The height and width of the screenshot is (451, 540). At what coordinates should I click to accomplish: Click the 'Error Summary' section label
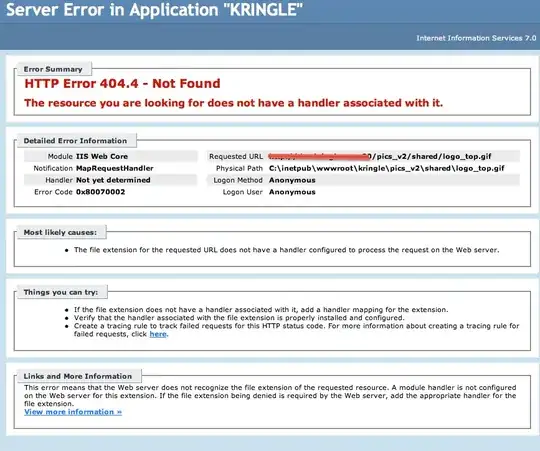click(x=53, y=69)
